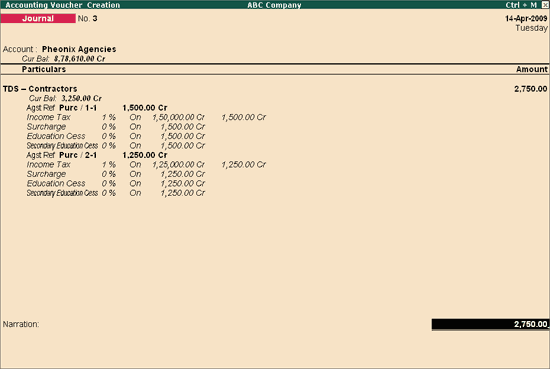550x369 pixels.
Task: Click the 2,750.00 amount on ledger row
Action: click(x=530, y=89)
